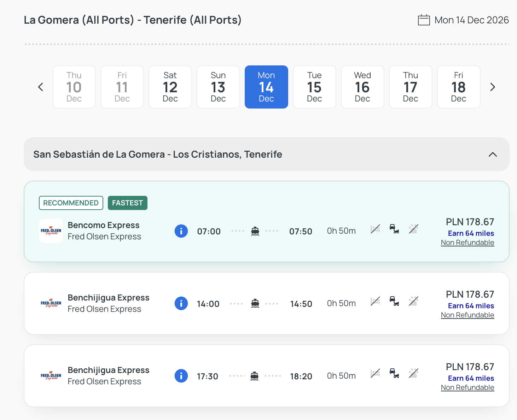Click Earn 64 miles on 07:00 sailing

pyautogui.click(x=471, y=233)
